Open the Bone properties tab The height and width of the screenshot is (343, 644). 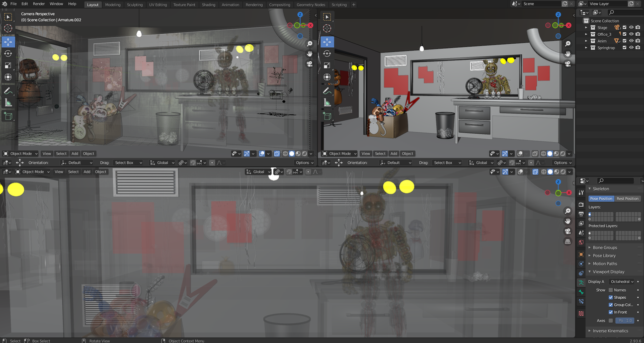(x=581, y=292)
